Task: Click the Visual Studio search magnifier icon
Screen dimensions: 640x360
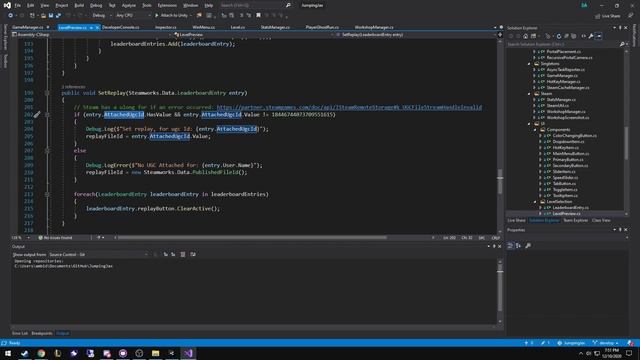Action: click(x=288, y=5)
